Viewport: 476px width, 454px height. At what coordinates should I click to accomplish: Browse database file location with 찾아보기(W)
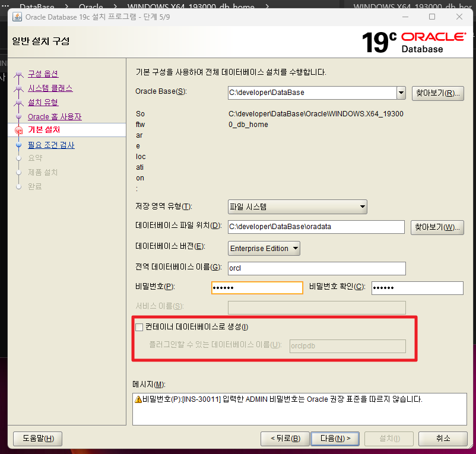click(437, 227)
